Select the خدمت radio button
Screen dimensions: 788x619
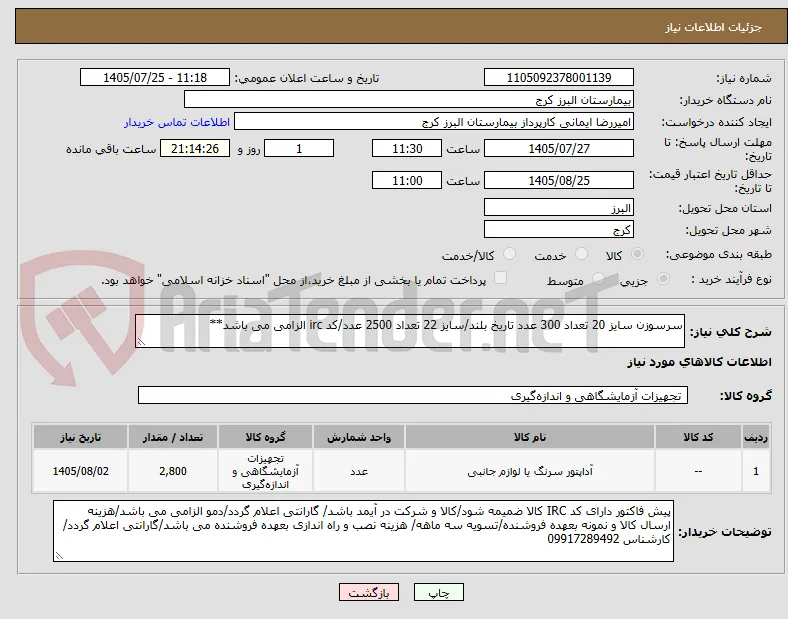581,254
